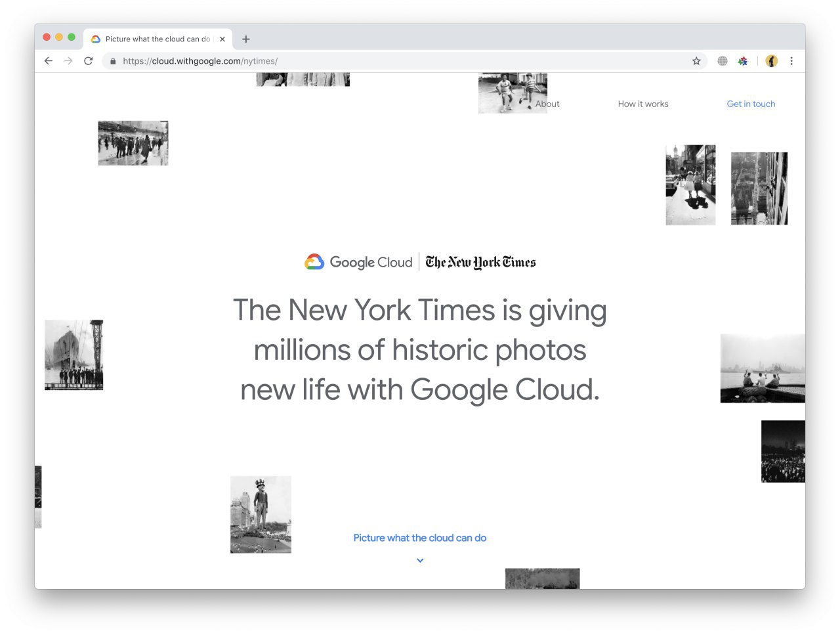Open the Uncle Sam parade balloon photo
Image resolution: width=840 pixels, height=635 pixels.
coord(261,515)
